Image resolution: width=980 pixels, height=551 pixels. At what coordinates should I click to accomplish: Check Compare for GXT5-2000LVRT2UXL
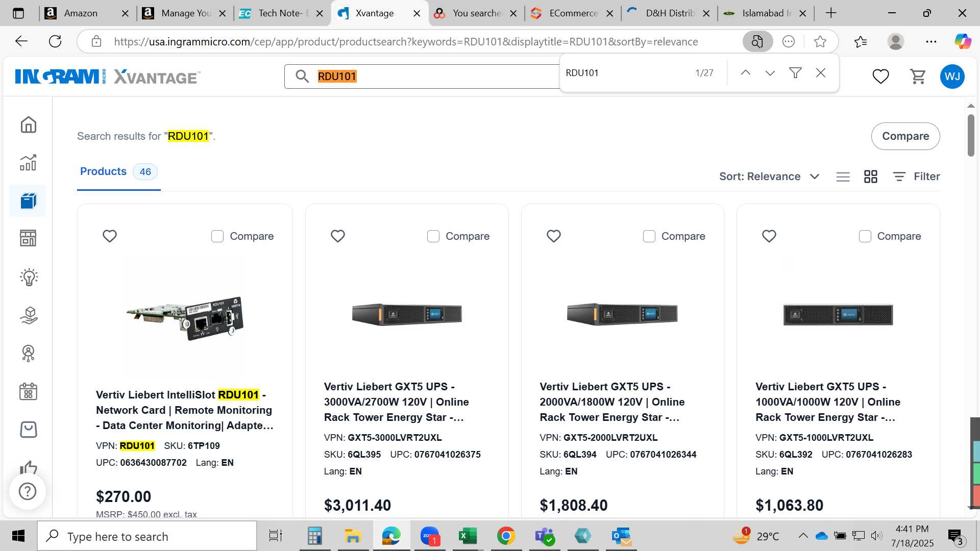click(649, 236)
